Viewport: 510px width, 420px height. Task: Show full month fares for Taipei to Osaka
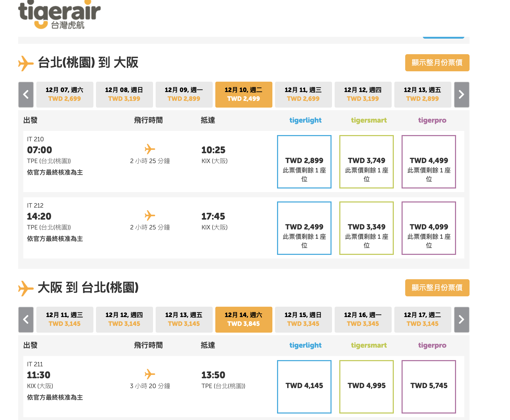(x=437, y=63)
